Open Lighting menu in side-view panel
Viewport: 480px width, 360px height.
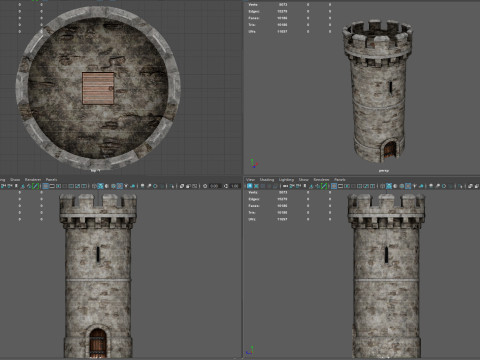[286, 180]
